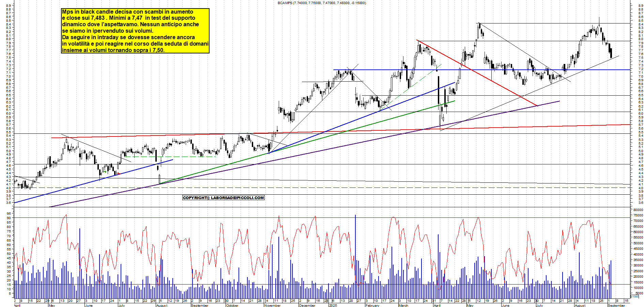644x307 pixels.
Task: Click the line 'Da seguire in intraday se dovesse scendere ancora'
Action: [x=128, y=37]
